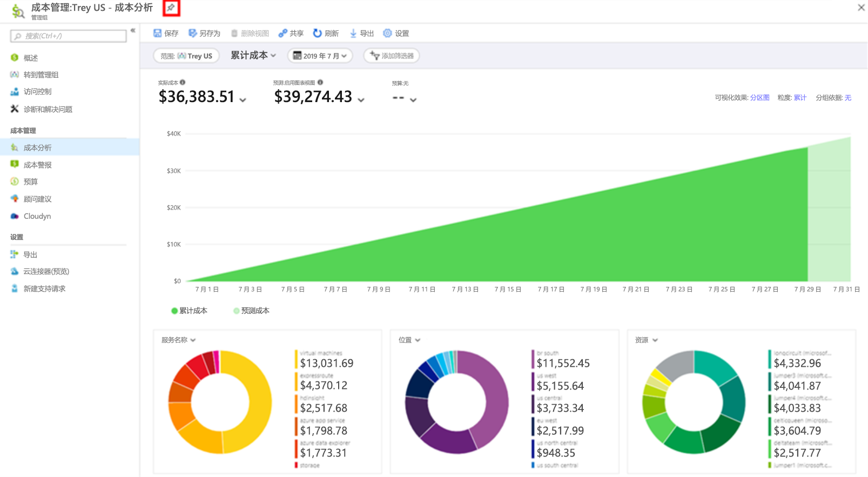Expand the 2019 年 7 月 date picker
Viewport: 868px width, 477px height.
[x=320, y=56]
